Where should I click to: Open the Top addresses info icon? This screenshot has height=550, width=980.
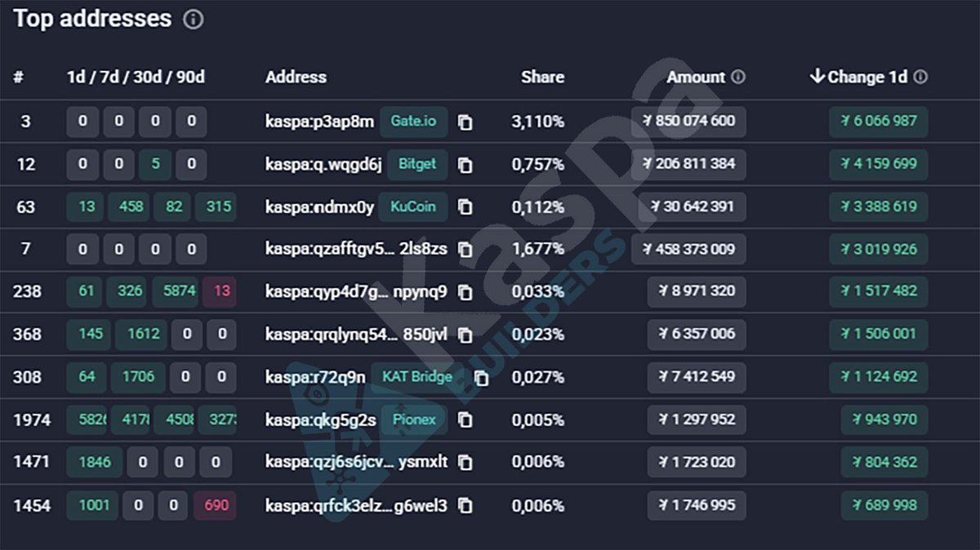[x=193, y=20]
